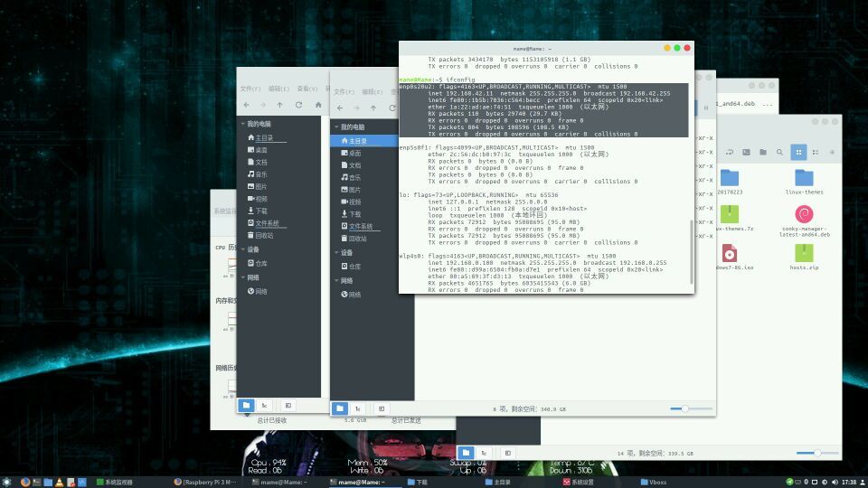Image resolution: width=868 pixels, height=488 pixels.
Task: Open the linux-themes folder
Action: click(804, 181)
